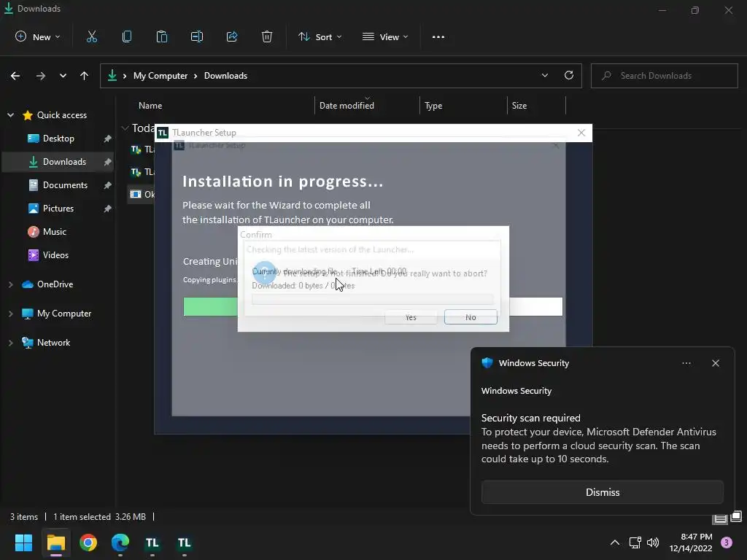Go back with the left arrow
Viewport: 747px width, 560px height.
[x=15, y=76]
